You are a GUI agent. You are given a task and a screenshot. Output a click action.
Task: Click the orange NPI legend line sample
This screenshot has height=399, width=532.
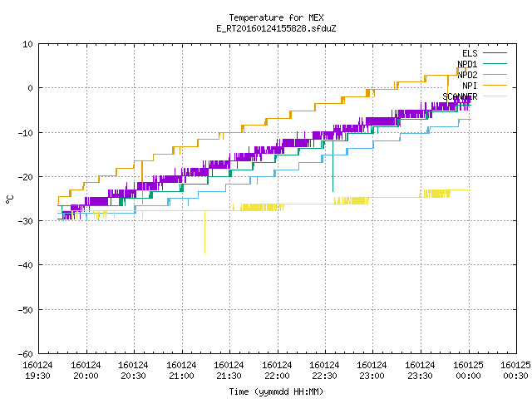coord(495,85)
